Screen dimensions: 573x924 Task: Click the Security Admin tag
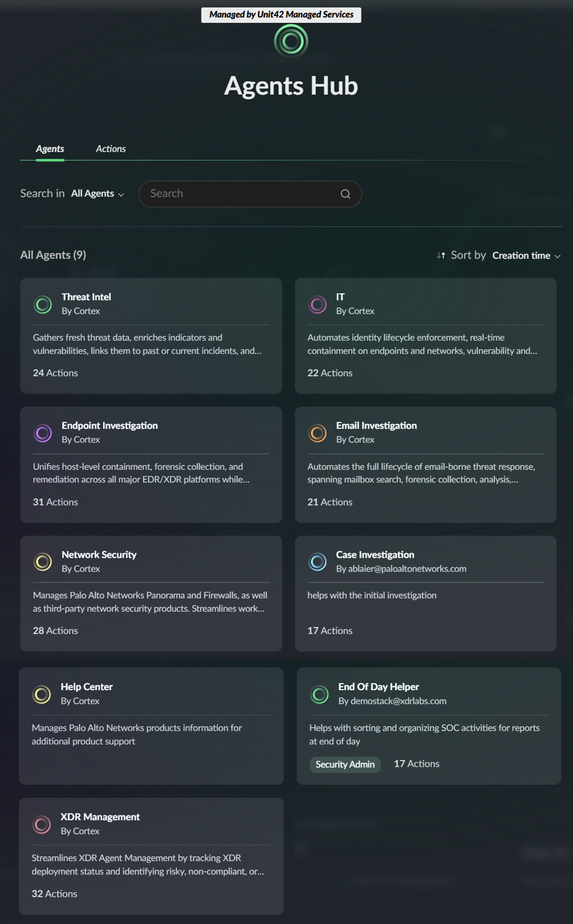click(344, 764)
